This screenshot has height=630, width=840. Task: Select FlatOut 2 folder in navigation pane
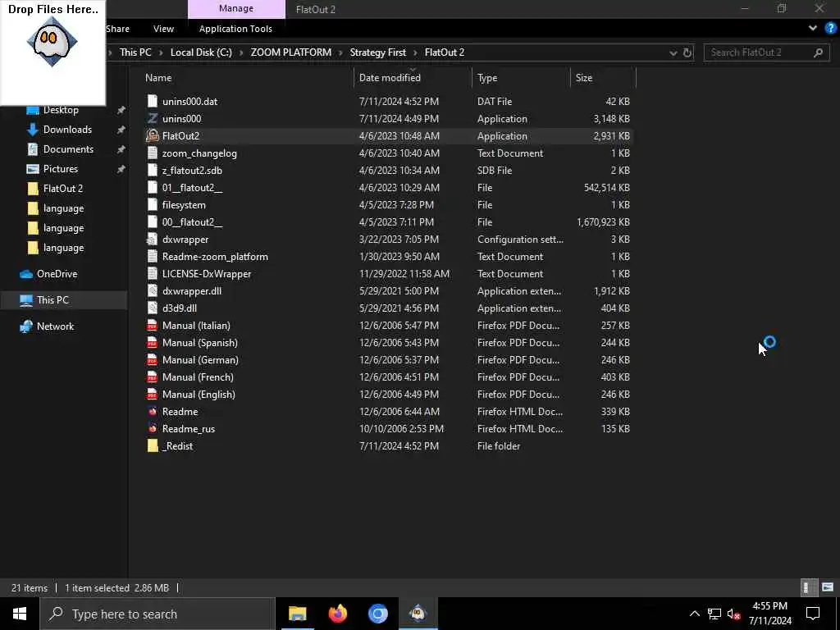[x=62, y=189]
